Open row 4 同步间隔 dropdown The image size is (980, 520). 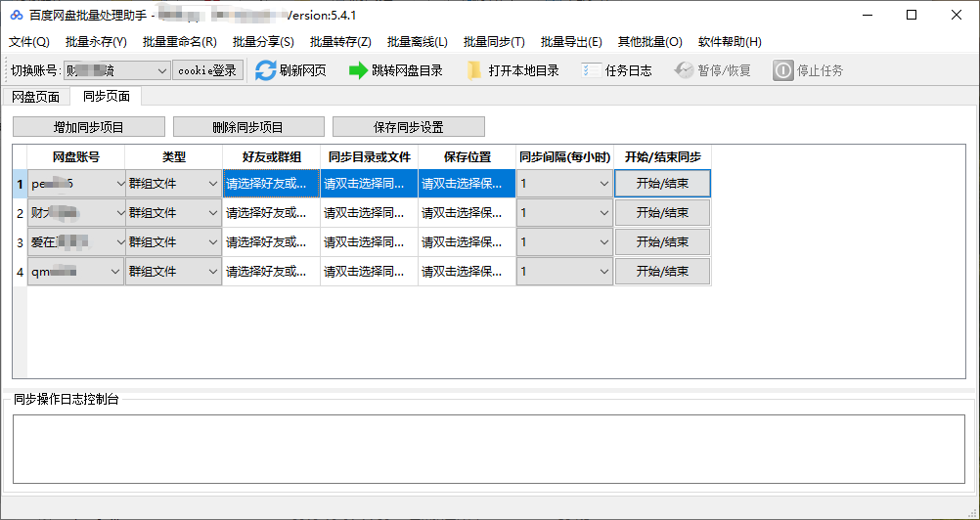(565, 272)
